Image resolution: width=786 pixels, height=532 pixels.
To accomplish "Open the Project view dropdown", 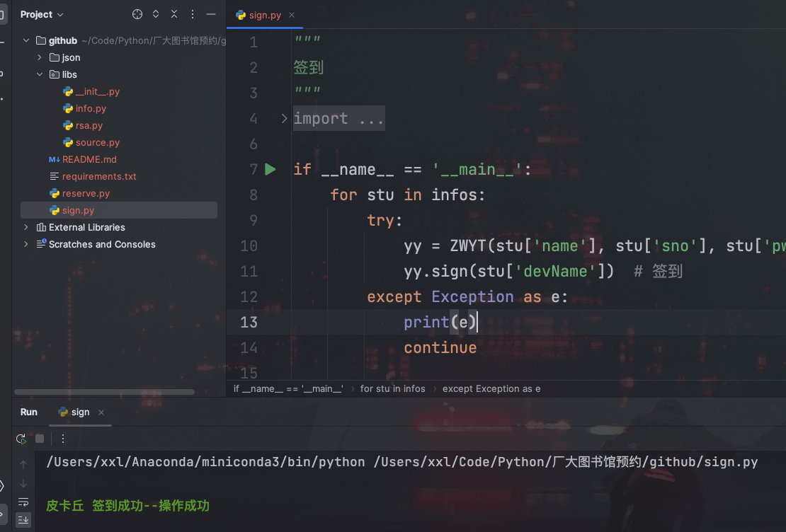I will [x=42, y=15].
